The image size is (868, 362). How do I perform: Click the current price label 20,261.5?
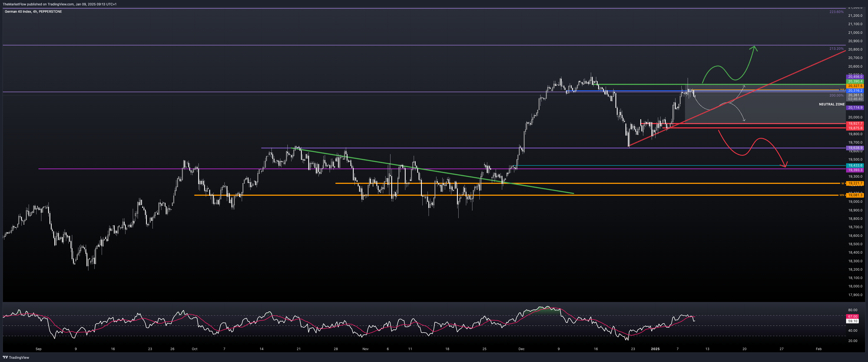855,95
